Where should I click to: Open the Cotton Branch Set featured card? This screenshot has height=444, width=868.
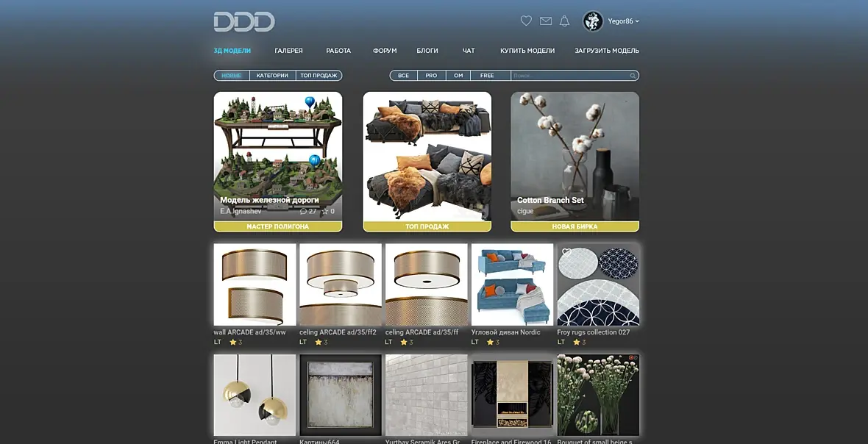[574, 157]
